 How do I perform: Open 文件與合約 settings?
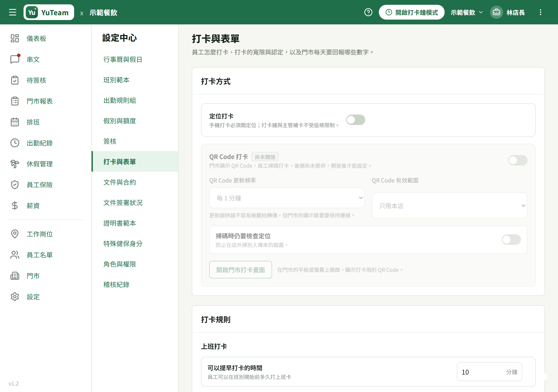[135, 182]
